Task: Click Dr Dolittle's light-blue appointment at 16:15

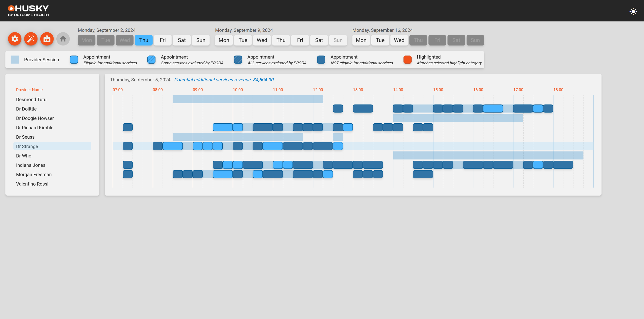Action: pos(493,109)
